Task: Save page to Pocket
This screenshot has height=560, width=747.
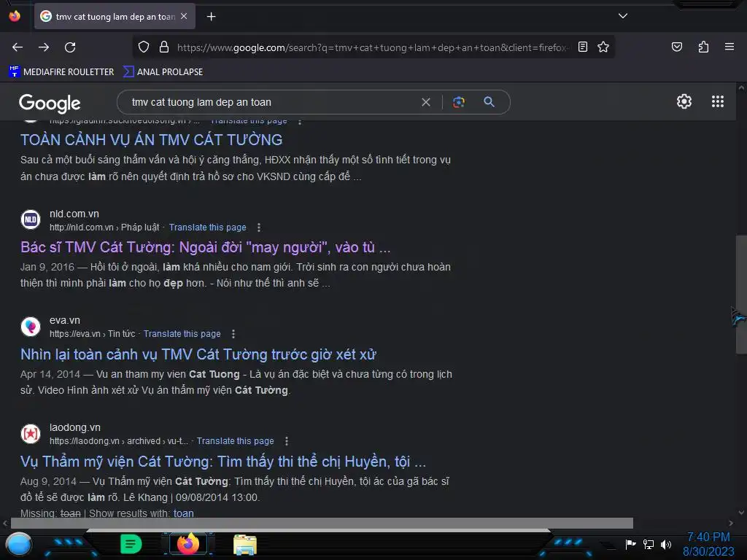Action: (x=676, y=47)
